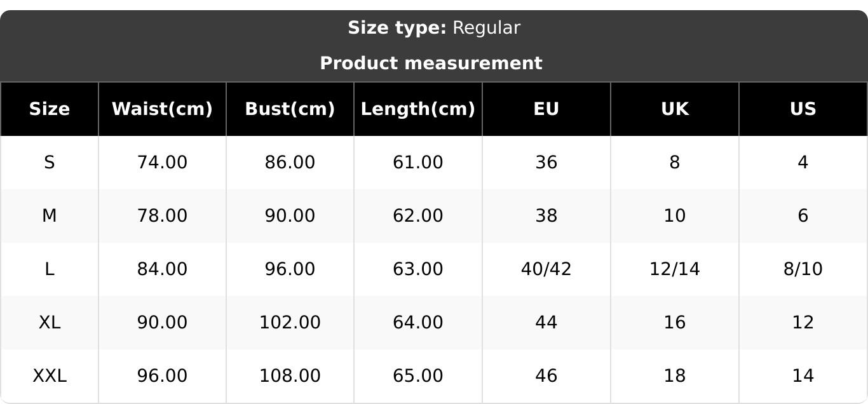Click the 12/14 UK size cell
Screen dimensions: 868x404
click(675, 269)
